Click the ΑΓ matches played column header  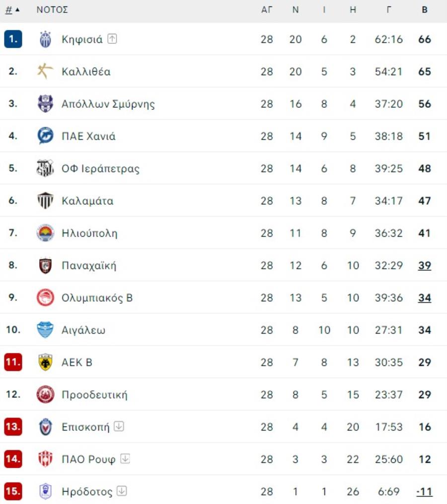(267, 10)
